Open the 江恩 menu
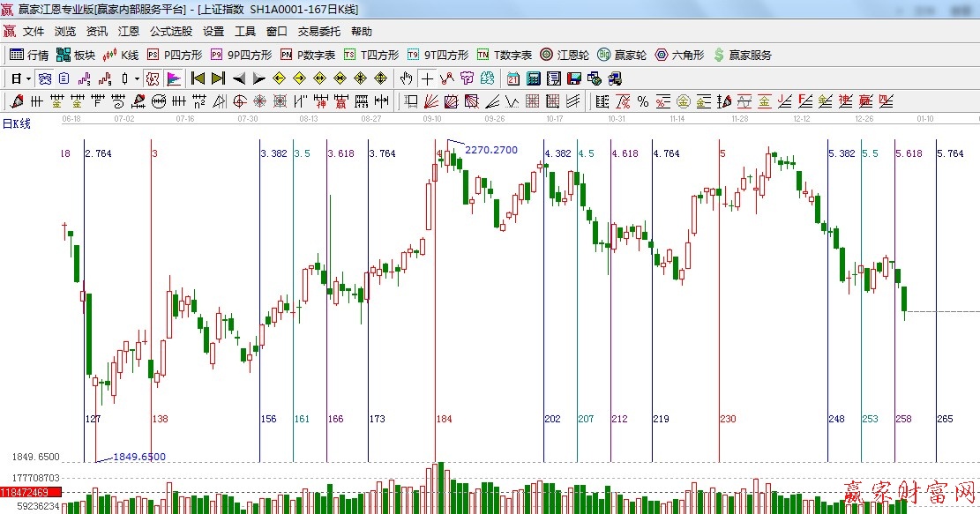The height and width of the screenshot is (514, 980). pyautogui.click(x=129, y=32)
